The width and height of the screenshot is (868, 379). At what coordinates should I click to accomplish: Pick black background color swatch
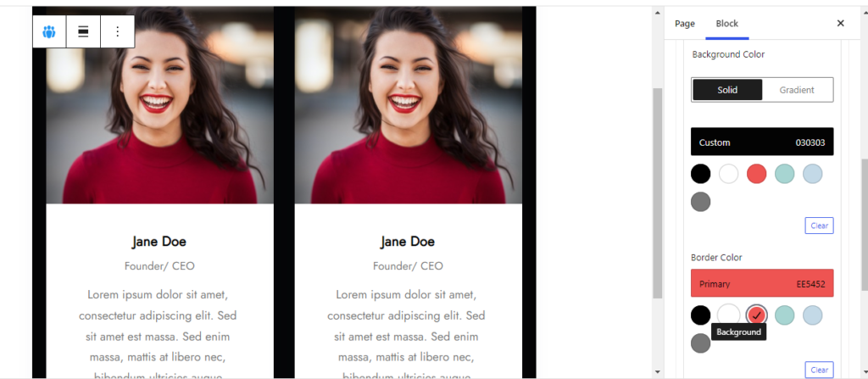[x=700, y=174]
